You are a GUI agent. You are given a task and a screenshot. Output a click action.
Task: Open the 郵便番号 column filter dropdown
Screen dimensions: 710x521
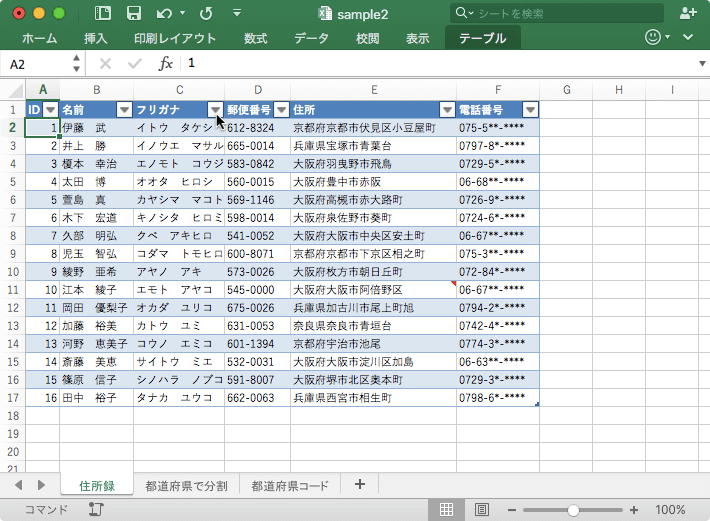[x=282, y=110]
